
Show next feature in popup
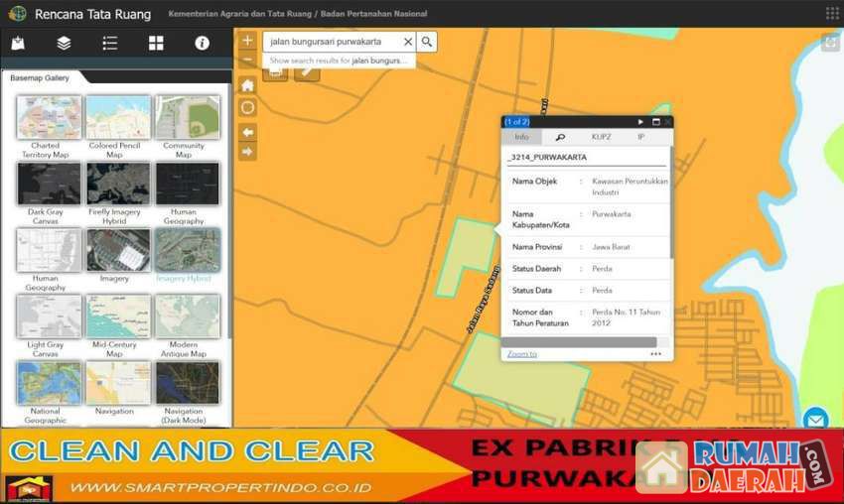(x=641, y=122)
